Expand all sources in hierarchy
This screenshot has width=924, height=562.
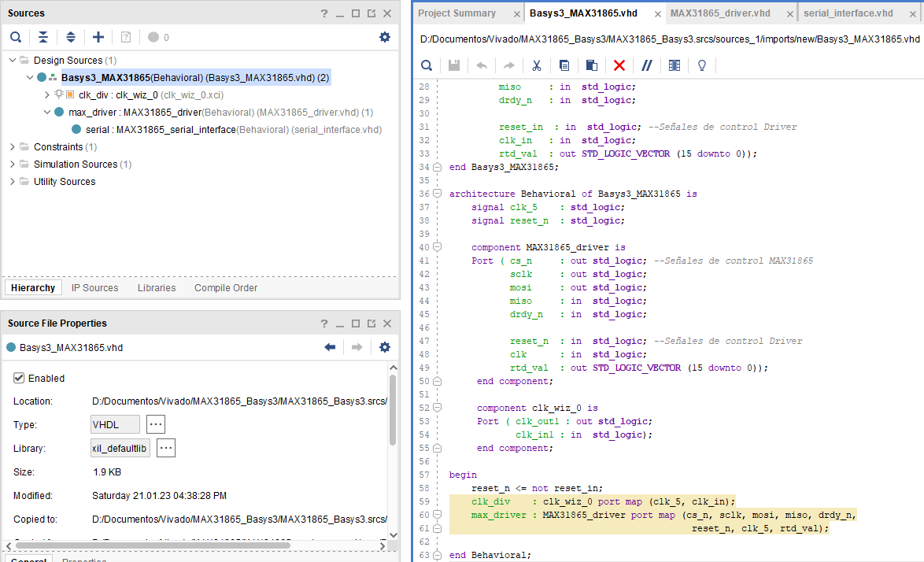(71, 37)
